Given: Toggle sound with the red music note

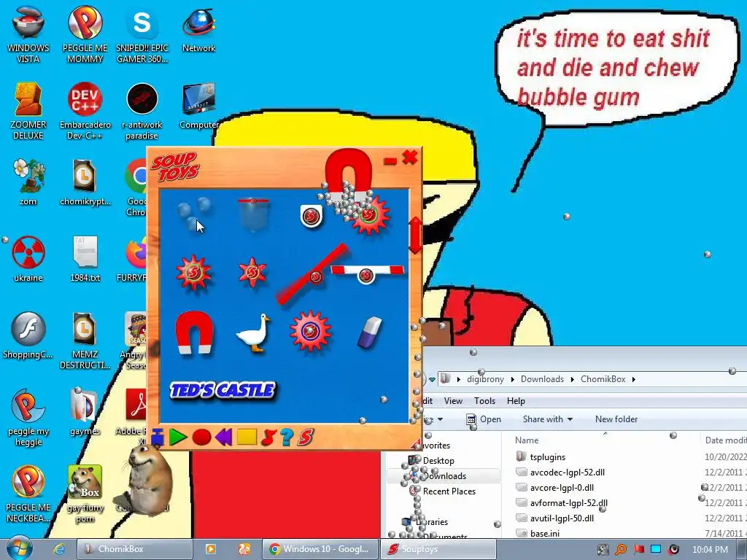Looking at the screenshot, I should pos(268,437).
